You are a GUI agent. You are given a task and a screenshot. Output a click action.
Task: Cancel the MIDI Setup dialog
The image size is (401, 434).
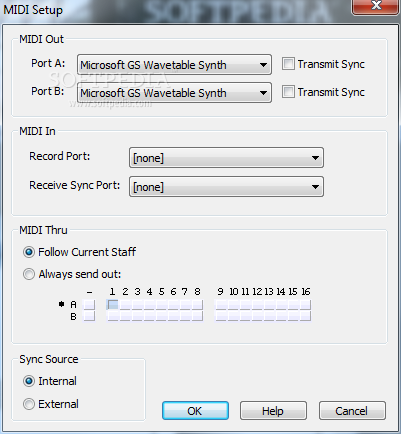[x=352, y=411]
